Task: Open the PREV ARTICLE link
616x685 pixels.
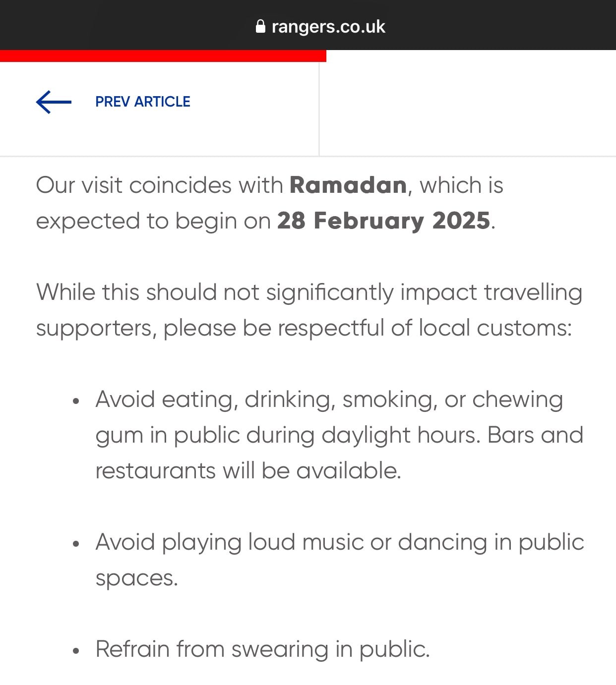Action: tap(142, 102)
